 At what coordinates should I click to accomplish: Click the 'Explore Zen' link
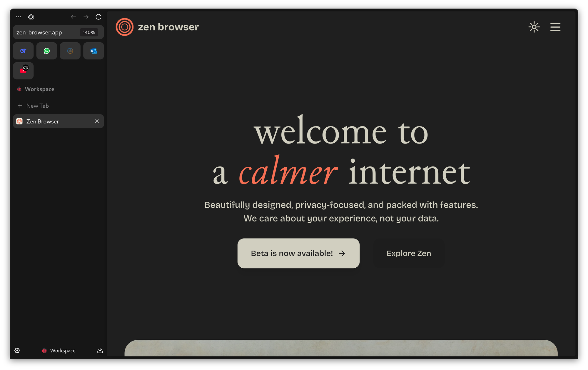(x=409, y=253)
